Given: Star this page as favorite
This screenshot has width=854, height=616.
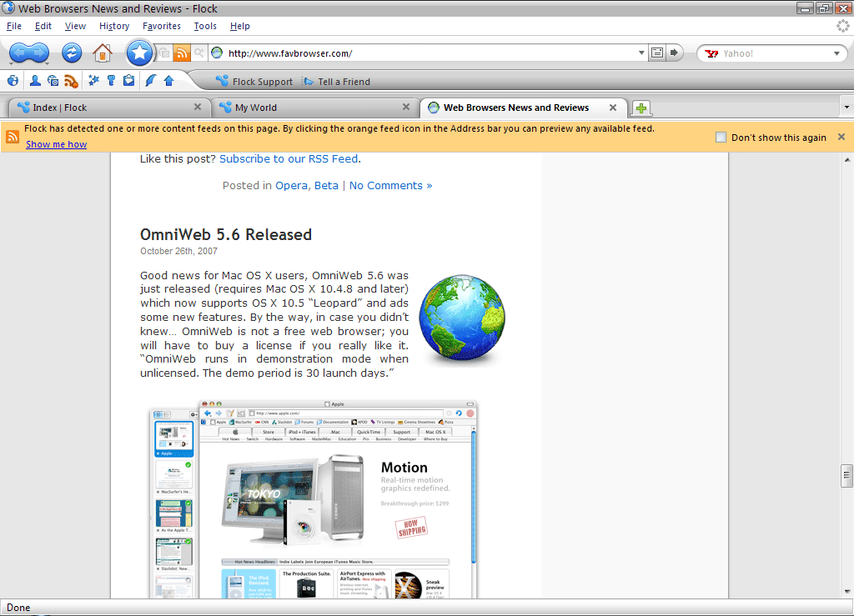Looking at the screenshot, I should 140,53.
